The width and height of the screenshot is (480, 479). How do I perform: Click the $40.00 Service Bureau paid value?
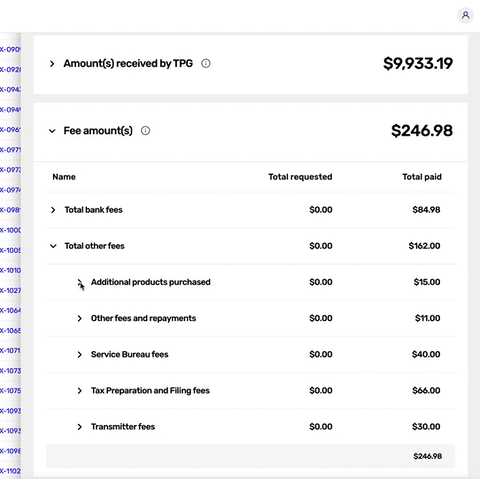426,354
